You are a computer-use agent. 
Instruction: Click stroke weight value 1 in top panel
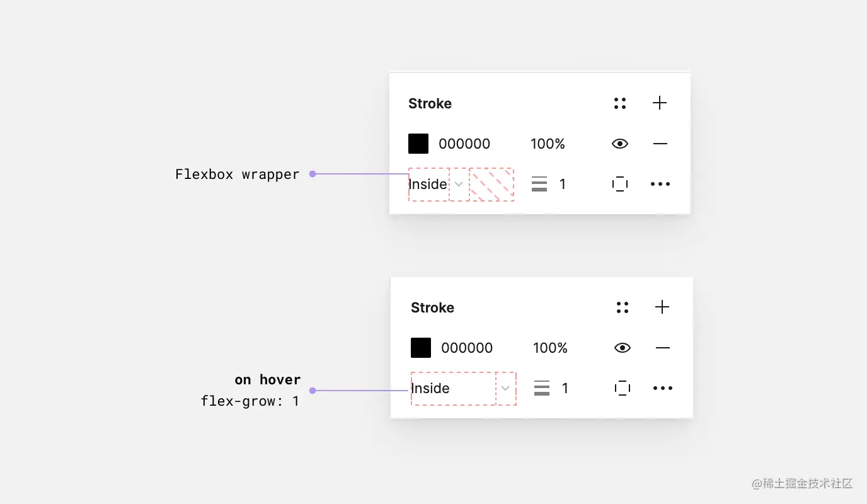pyautogui.click(x=563, y=184)
